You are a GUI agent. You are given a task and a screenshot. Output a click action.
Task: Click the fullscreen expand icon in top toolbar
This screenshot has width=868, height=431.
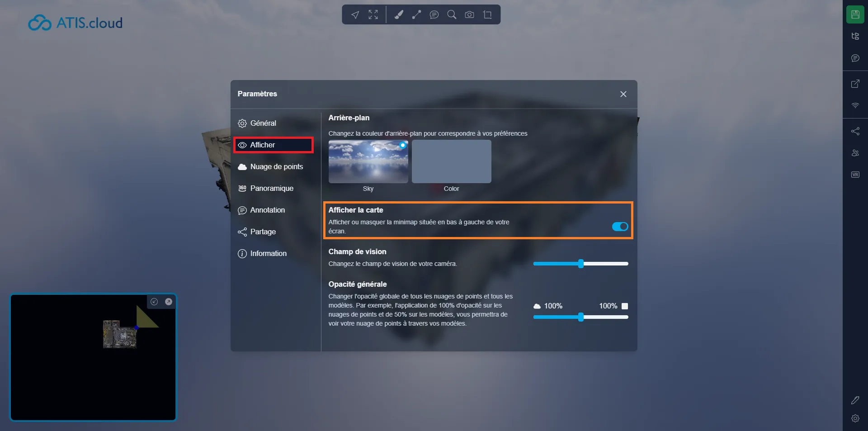point(373,15)
